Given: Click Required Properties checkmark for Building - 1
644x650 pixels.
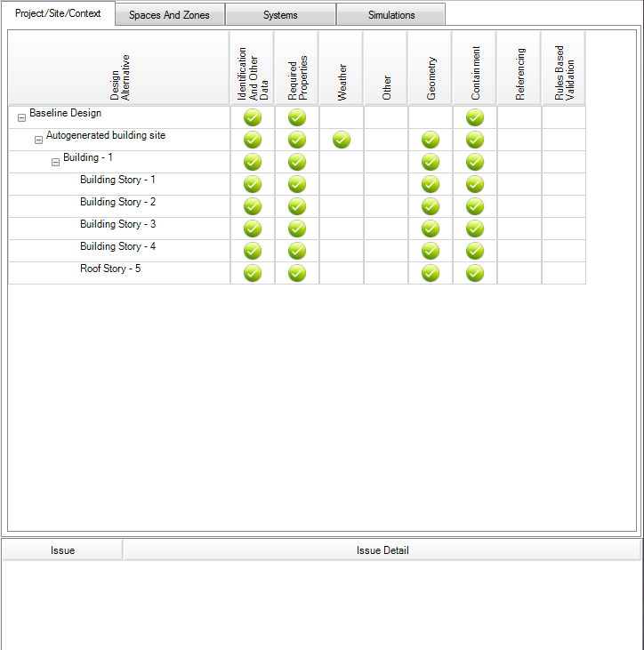Looking at the screenshot, I should [297, 162].
